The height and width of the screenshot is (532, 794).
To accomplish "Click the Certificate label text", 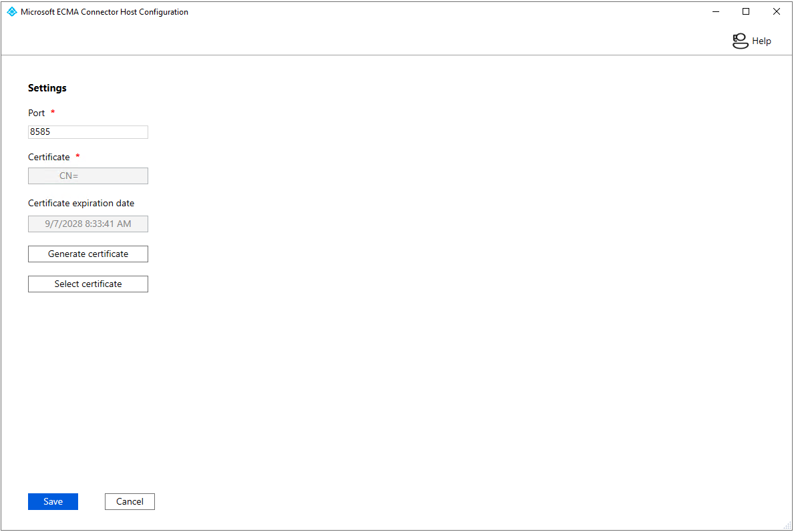I will coord(49,158).
